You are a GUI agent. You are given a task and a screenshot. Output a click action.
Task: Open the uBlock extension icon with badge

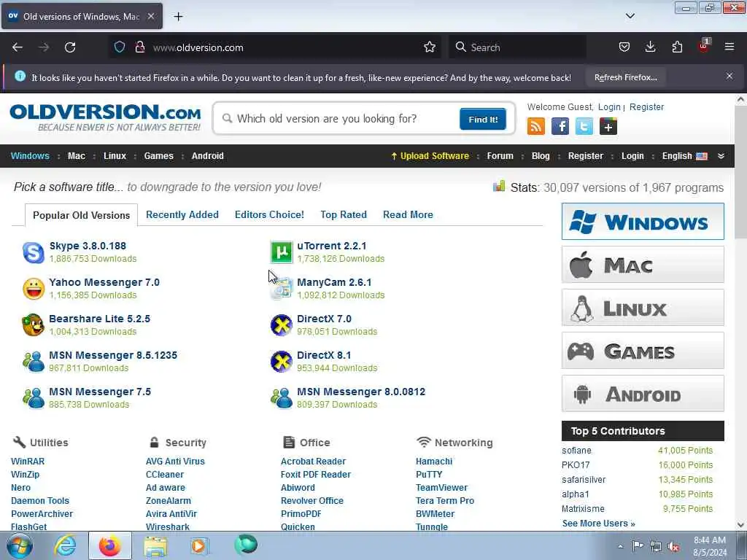704,46
